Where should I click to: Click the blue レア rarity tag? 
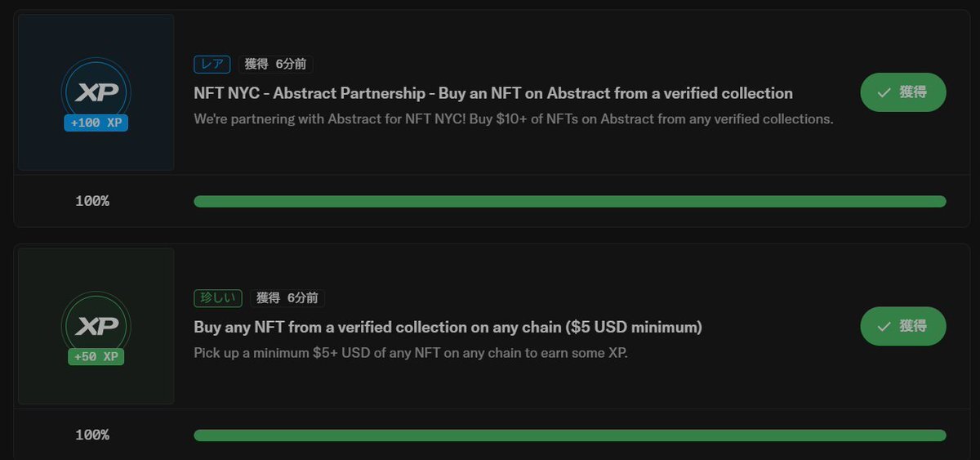click(212, 64)
